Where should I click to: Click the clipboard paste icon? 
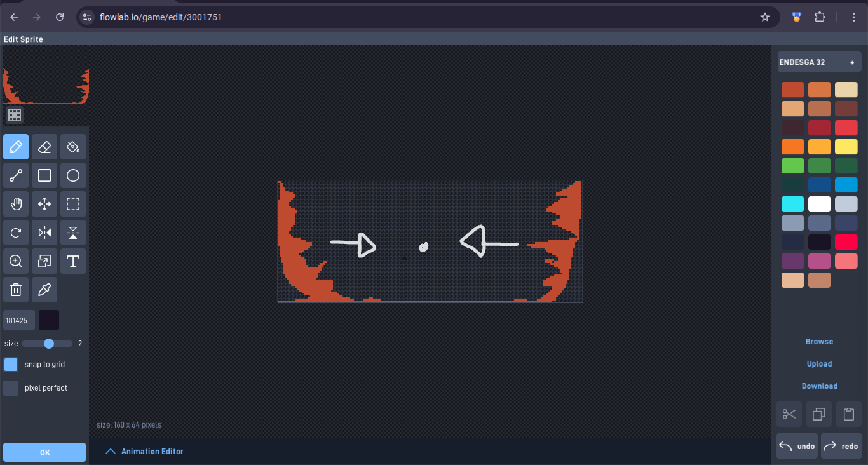click(849, 414)
